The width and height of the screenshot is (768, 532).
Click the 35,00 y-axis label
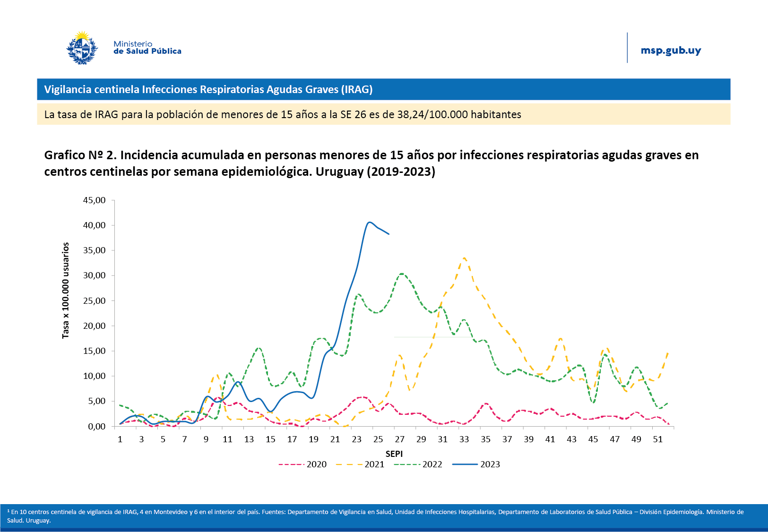(x=95, y=250)
